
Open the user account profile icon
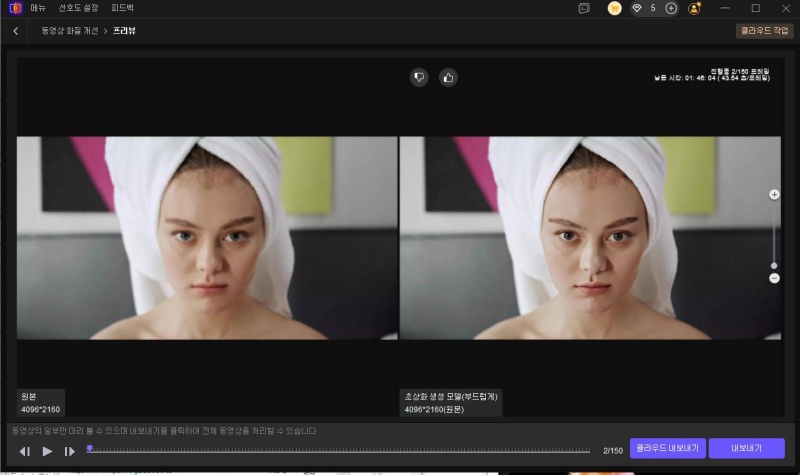coord(695,8)
